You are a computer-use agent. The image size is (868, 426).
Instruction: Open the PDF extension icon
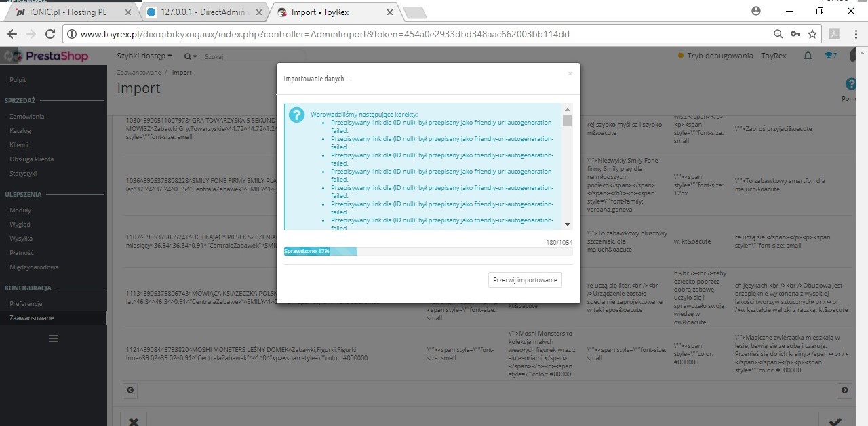834,34
